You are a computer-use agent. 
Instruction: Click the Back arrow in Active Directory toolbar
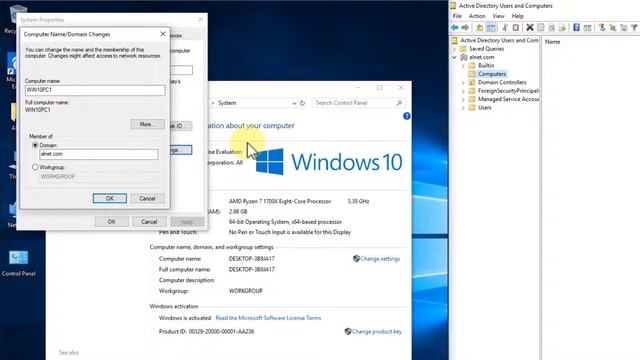pyautogui.click(x=454, y=27)
